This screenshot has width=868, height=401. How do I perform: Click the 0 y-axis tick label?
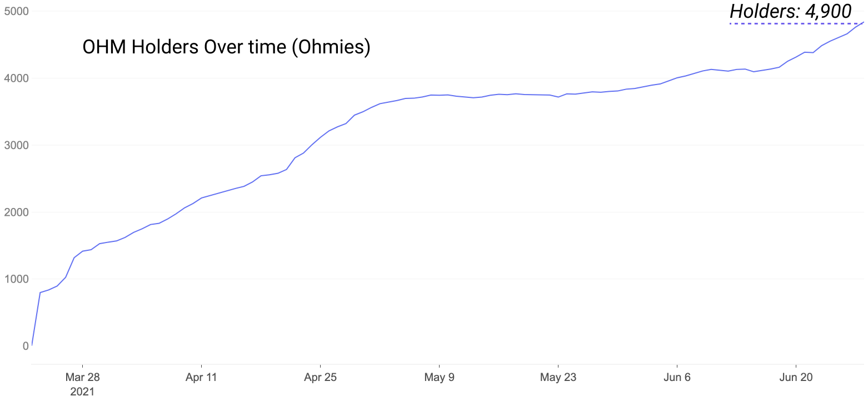point(26,346)
